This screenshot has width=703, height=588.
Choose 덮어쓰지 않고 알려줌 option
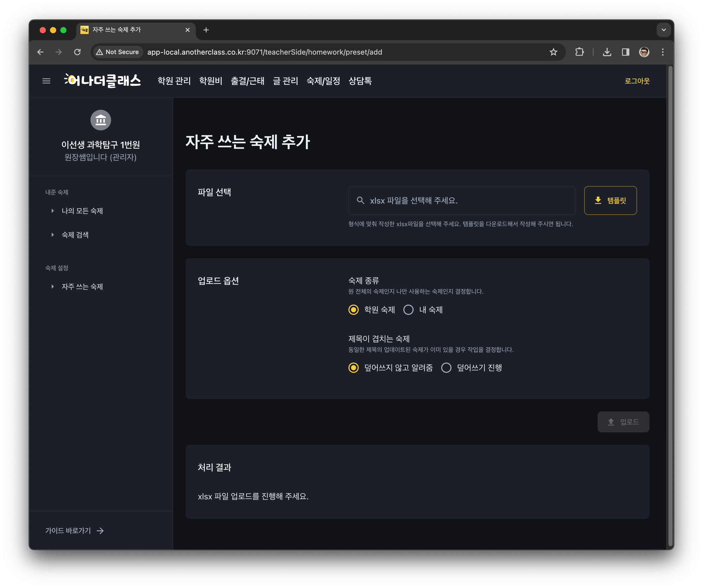click(x=354, y=368)
